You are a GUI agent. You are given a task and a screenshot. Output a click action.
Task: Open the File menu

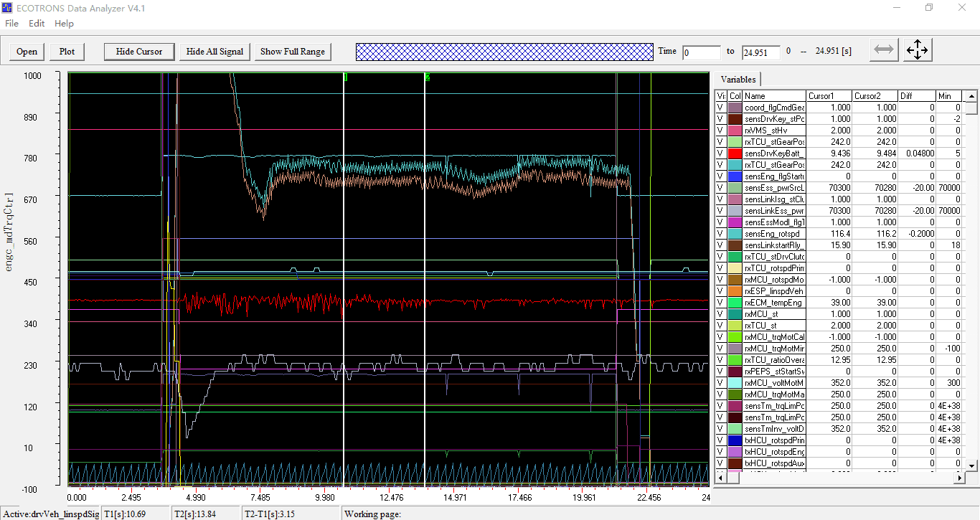(12, 23)
